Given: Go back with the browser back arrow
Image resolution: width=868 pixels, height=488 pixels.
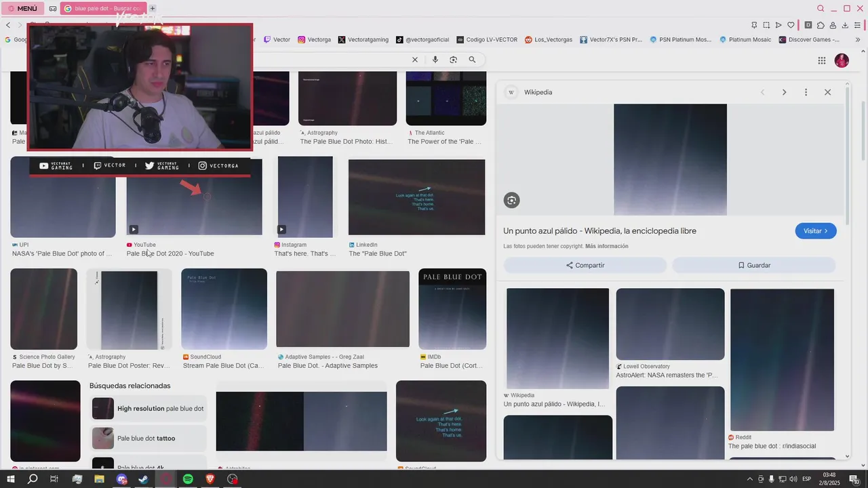Looking at the screenshot, I should point(8,25).
